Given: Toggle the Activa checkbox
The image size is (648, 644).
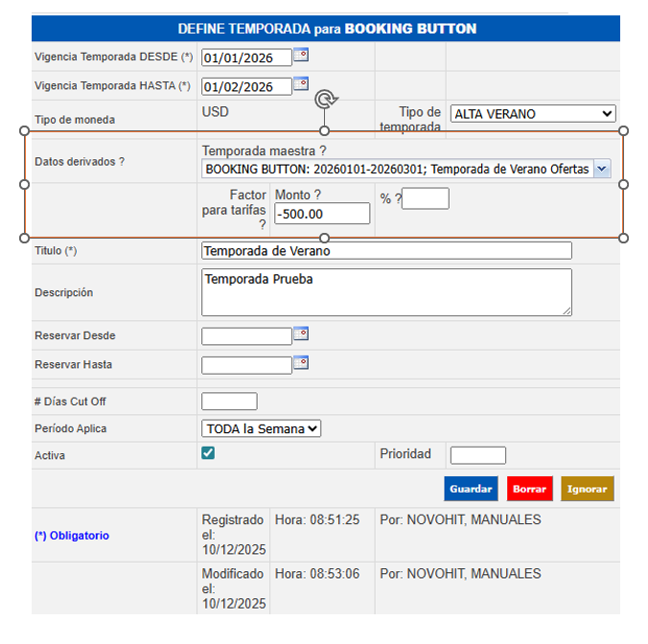Looking at the screenshot, I should [208, 453].
